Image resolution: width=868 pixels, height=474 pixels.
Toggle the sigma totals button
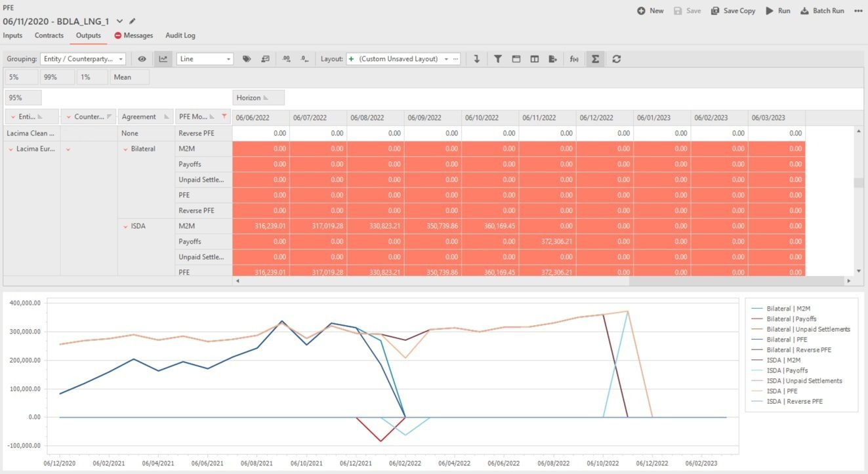click(x=595, y=59)
